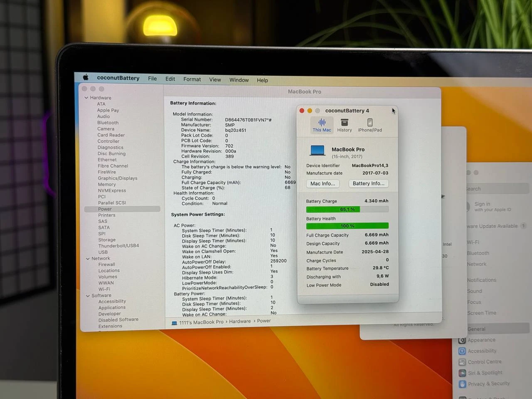Screen dimensions: 532x399
Task: Open the Window menu
Action: pyautogui.click(x=239, y=80)
